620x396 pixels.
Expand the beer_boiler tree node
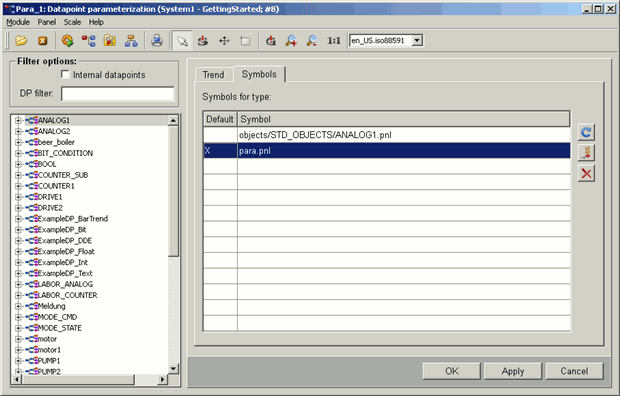[x=18, y=142]
